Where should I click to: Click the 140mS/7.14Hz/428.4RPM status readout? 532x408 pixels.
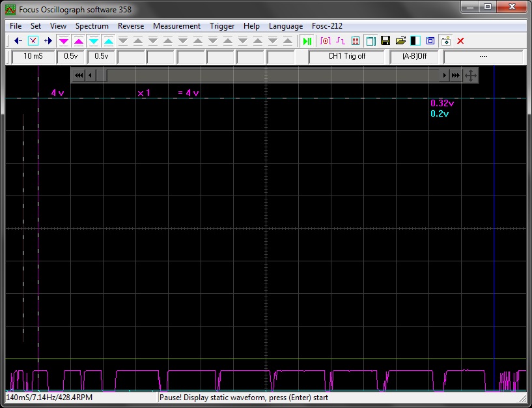coord(49,398)
